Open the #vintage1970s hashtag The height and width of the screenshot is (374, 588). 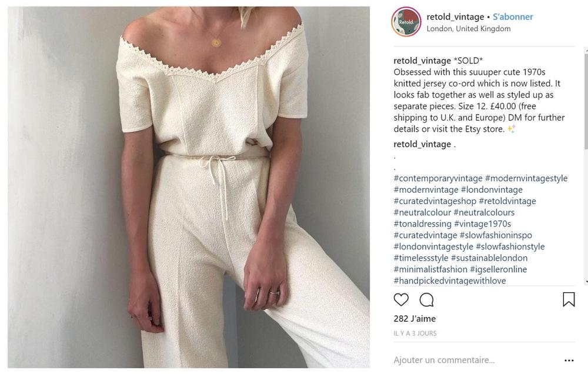pyautogui.click(x=482, y=223)
